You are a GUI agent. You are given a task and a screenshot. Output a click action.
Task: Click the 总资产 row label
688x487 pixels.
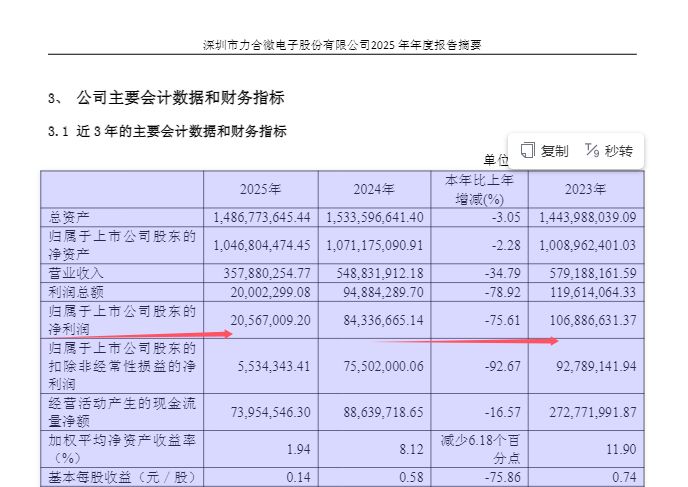click(x=68, y=217)
